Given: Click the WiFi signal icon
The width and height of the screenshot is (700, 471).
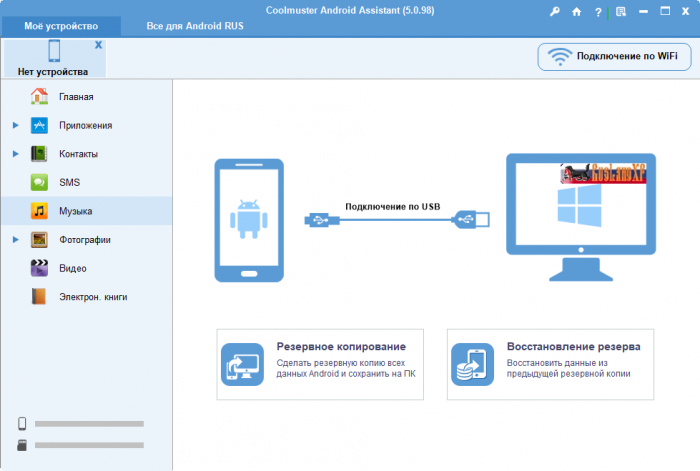Looking at the screenshot, I should 560,57.
